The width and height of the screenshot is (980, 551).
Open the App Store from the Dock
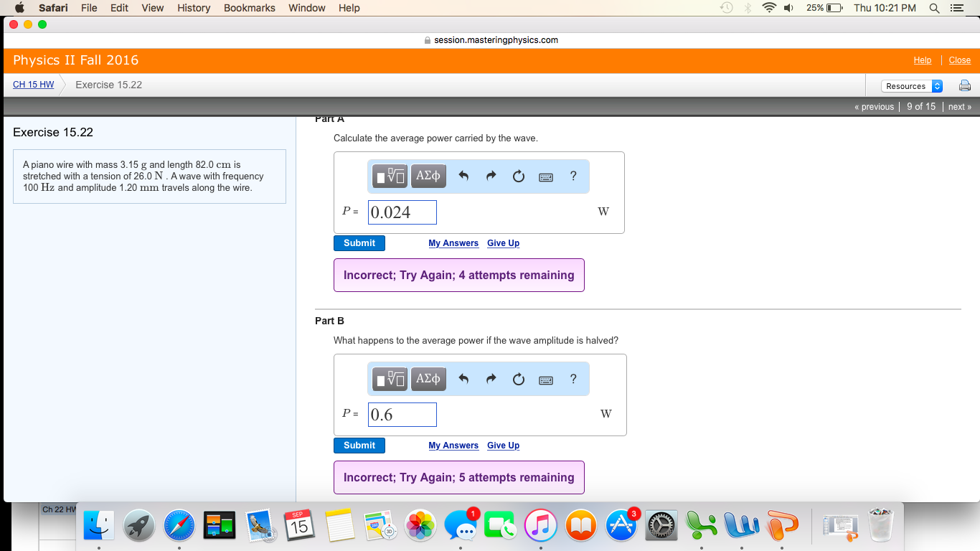(x=621, y=527)
